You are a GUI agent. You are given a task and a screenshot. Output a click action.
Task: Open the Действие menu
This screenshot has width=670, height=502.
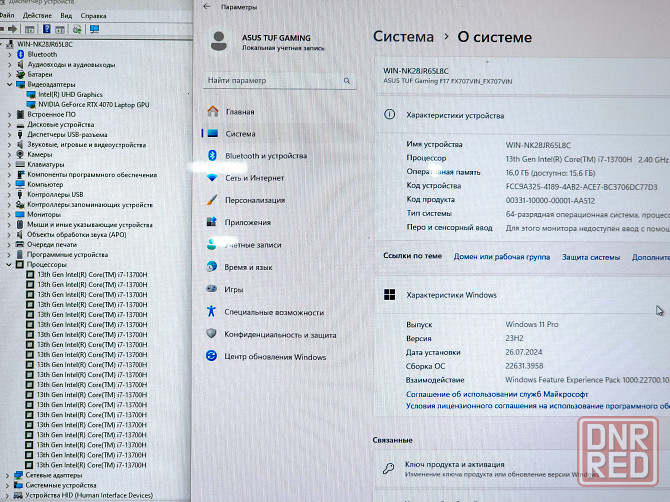click(37, 15)
